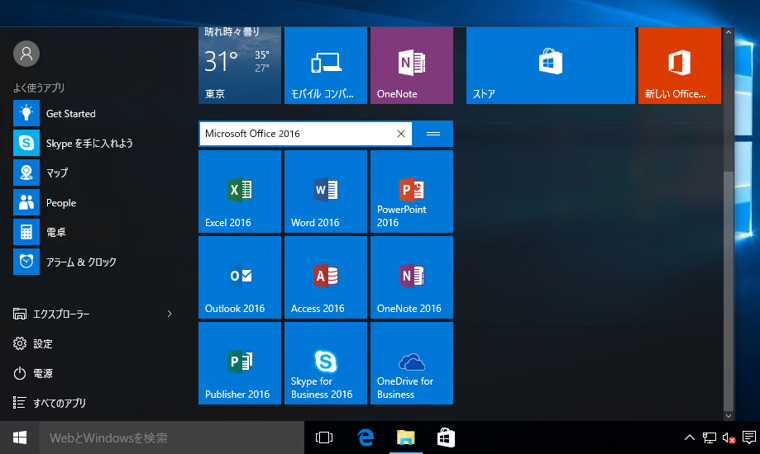
Task: Click the Start menu scrollbar down arrow
Action: coord(728,416)
